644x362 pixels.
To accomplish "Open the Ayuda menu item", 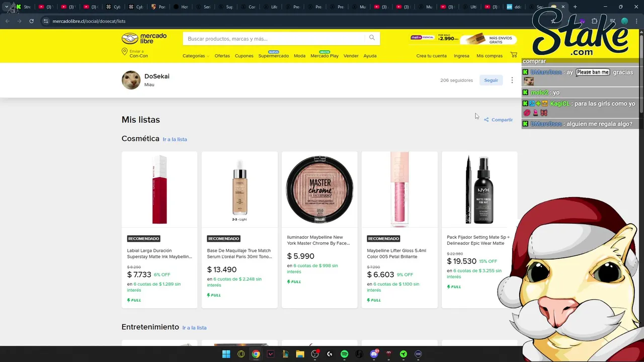I will point(370,56).
